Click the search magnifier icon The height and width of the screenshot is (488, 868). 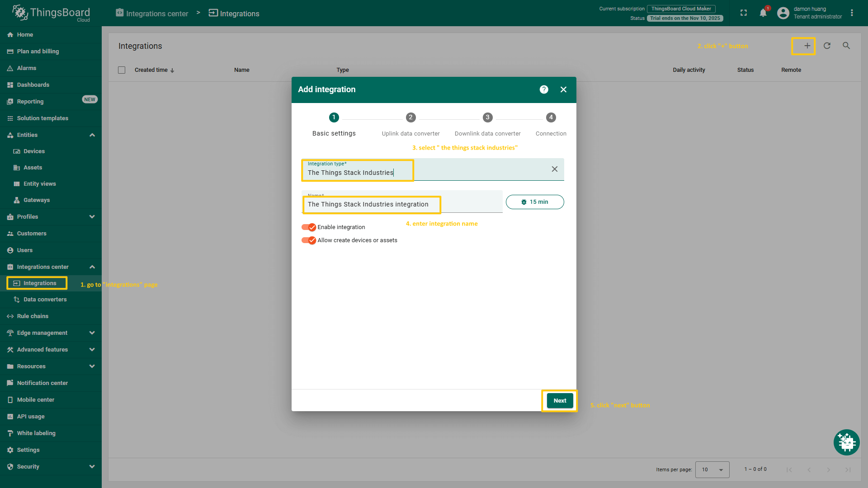(x=846, y=46)
